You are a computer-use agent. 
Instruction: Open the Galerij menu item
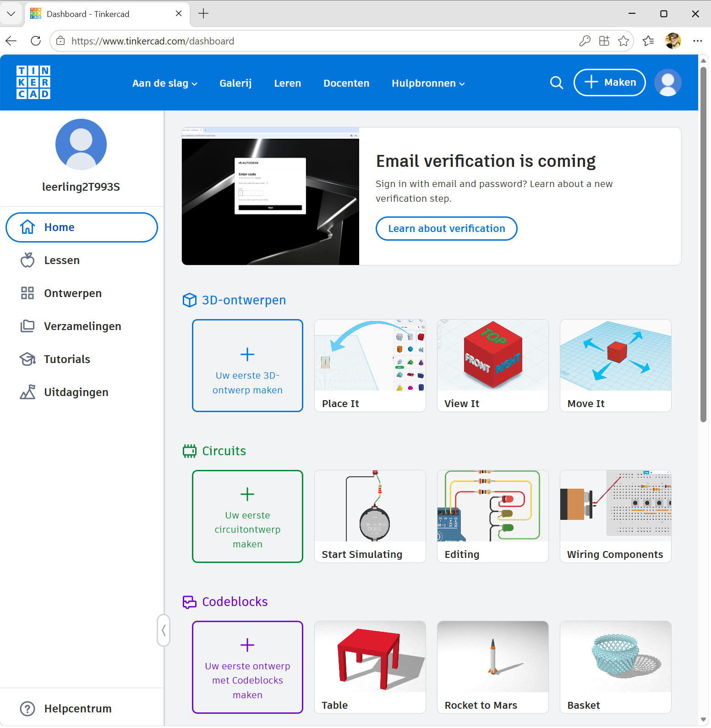click(235, 83)
